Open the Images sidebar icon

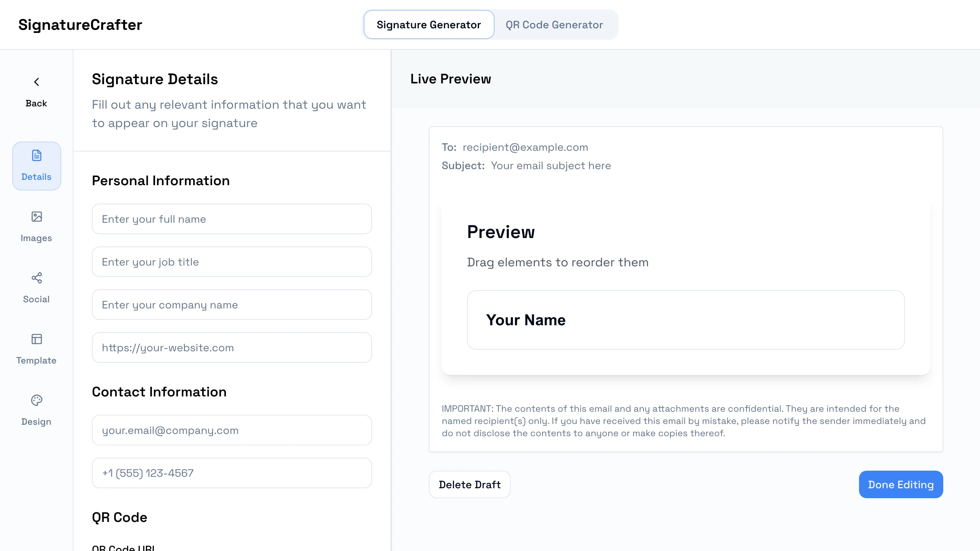click(36, 226)
